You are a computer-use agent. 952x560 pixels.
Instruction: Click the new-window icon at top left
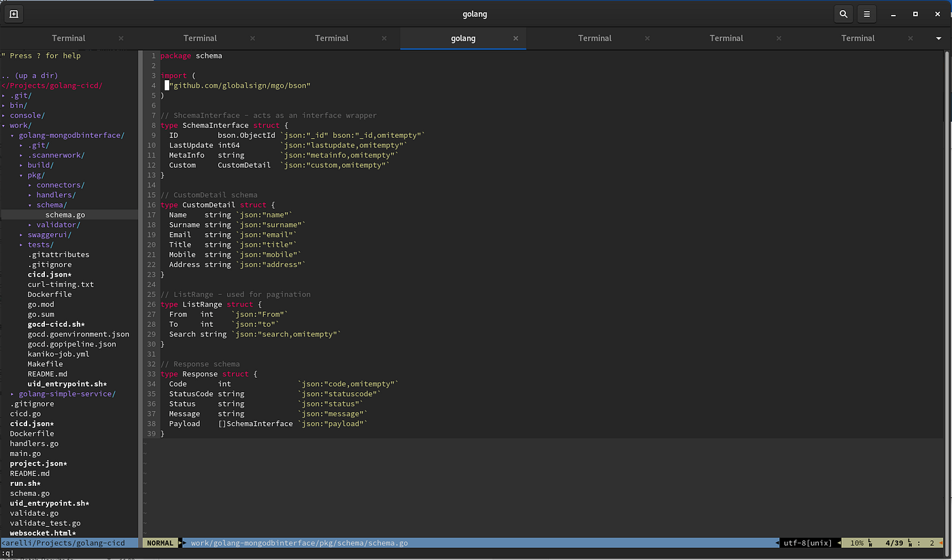(x=13, y=14)
